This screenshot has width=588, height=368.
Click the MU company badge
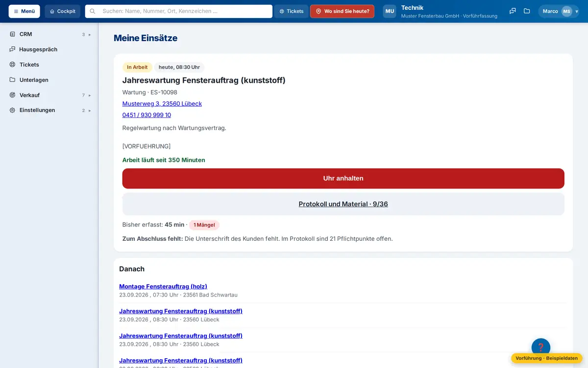click(x=390, y=11)
